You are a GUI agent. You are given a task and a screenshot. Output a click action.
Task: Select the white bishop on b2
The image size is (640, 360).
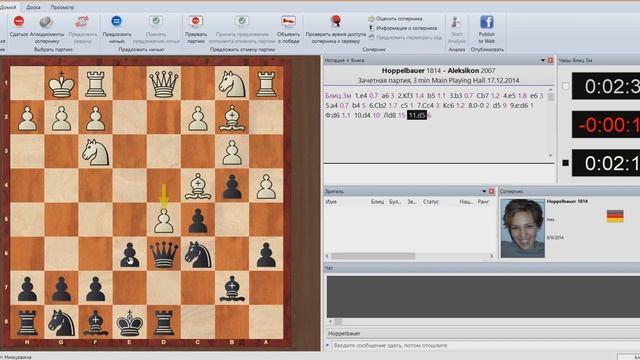232,118
